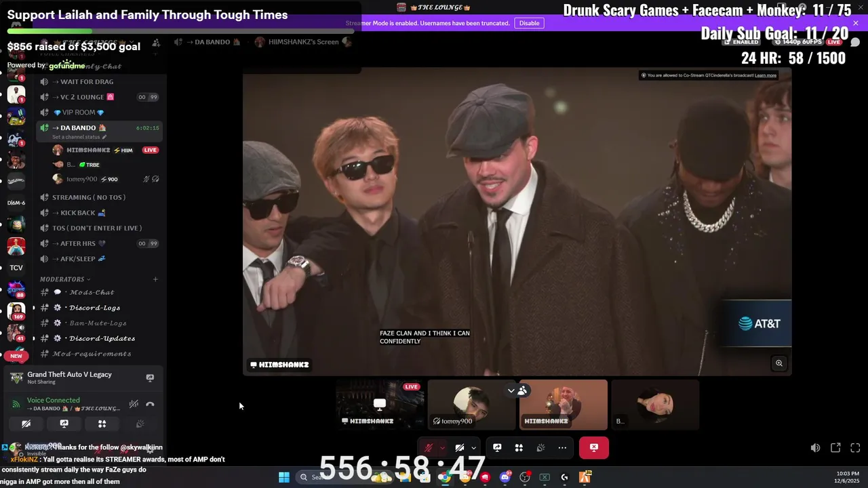868x488 pixels.
Task: Toggle noise suppression next to Voice Connected
Action: coord(134,404)
